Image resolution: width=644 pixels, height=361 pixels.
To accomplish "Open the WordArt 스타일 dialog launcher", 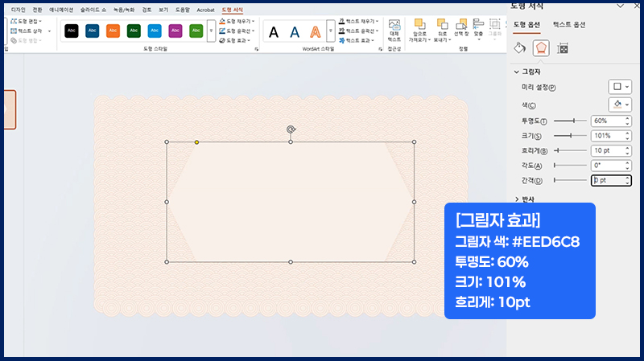I will [380, 49].
